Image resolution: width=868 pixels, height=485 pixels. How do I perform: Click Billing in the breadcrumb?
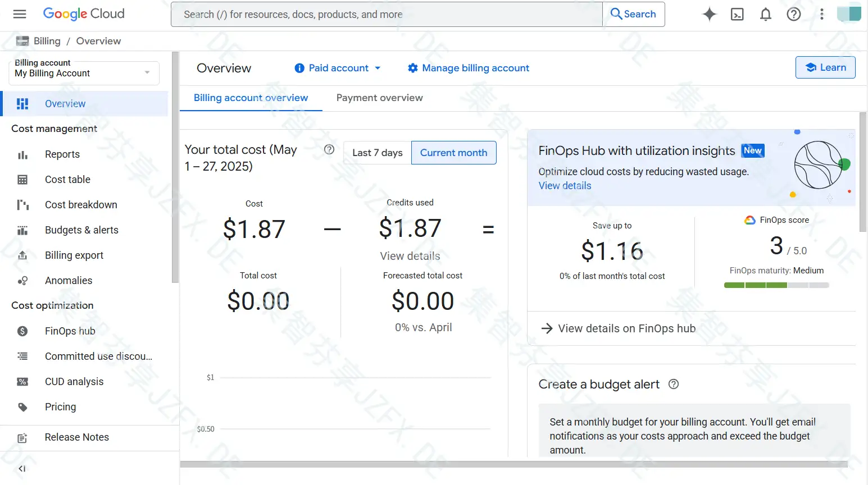click(47, 41)
